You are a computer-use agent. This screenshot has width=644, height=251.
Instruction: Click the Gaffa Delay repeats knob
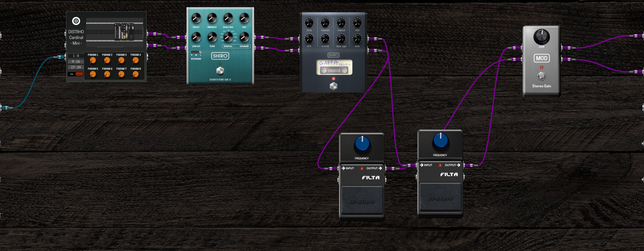click(325, 23)
